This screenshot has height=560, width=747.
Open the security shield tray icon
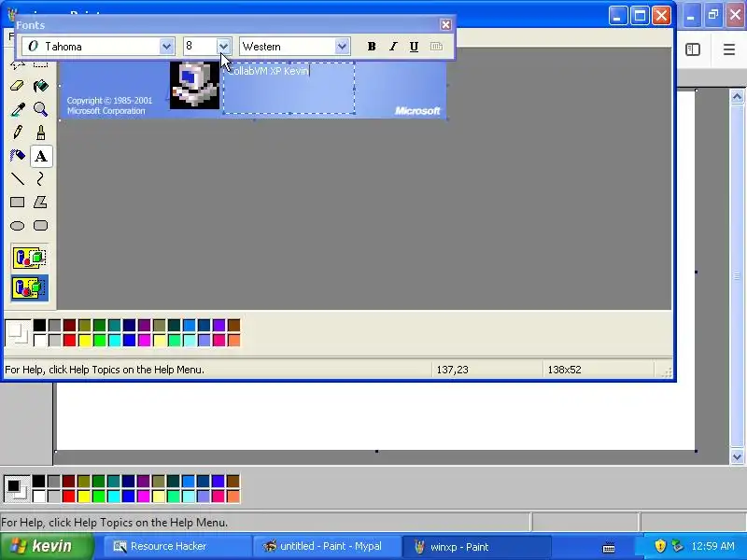pos(660,546)
